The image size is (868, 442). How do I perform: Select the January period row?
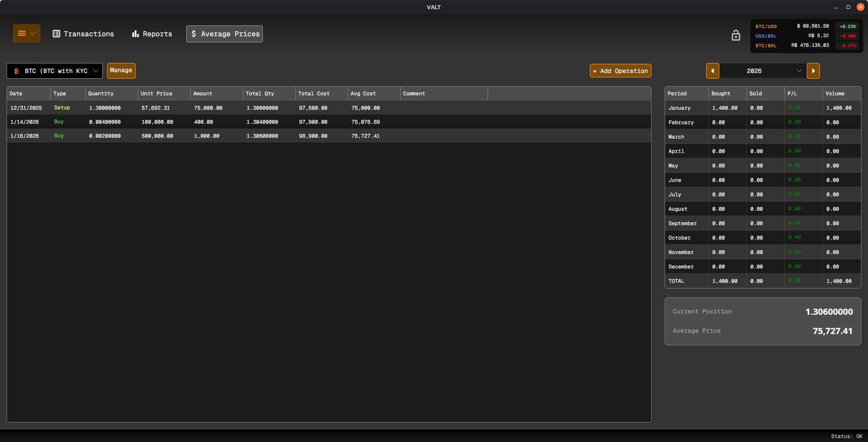[763, 108]
